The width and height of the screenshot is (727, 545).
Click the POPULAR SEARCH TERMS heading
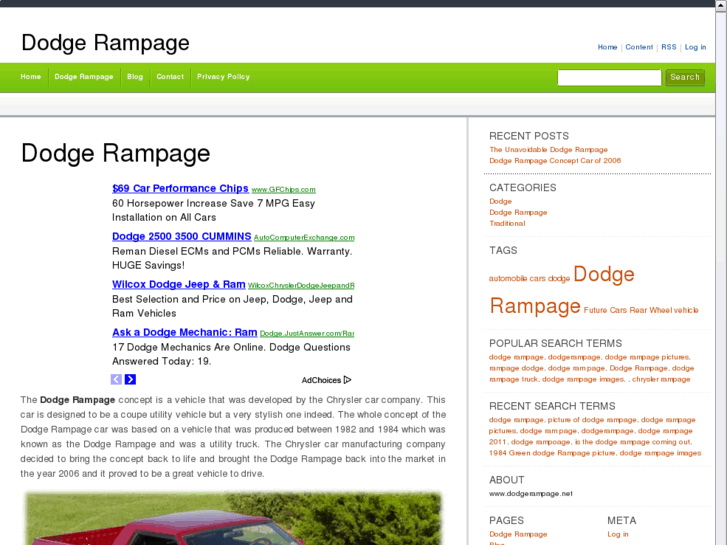point(555,343)
